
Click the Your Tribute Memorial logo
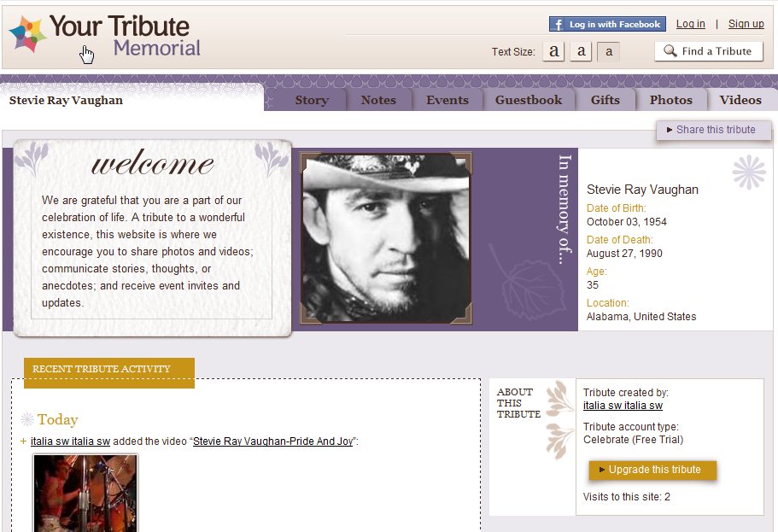pyautogui.click(x=105, y=35)
